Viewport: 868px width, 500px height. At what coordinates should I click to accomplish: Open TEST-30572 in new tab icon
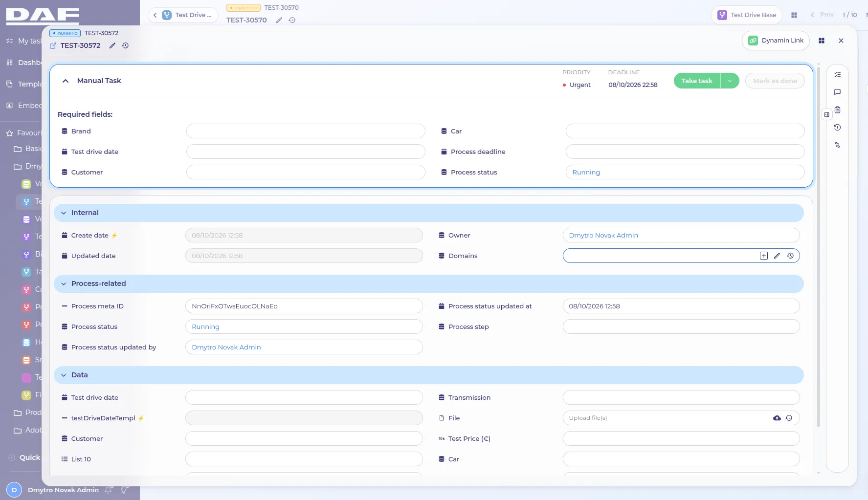pyautogui.click(x=53, y=45)
